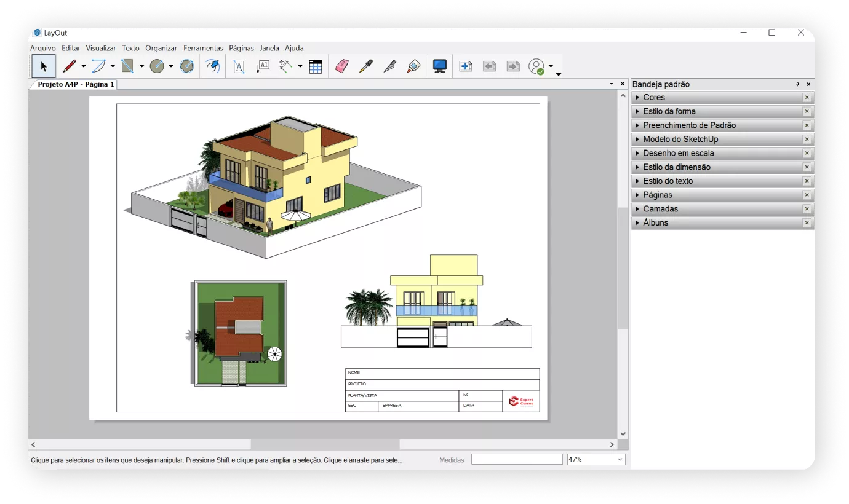
Task: Open the Arquivo menu
Action: (42, 48)
